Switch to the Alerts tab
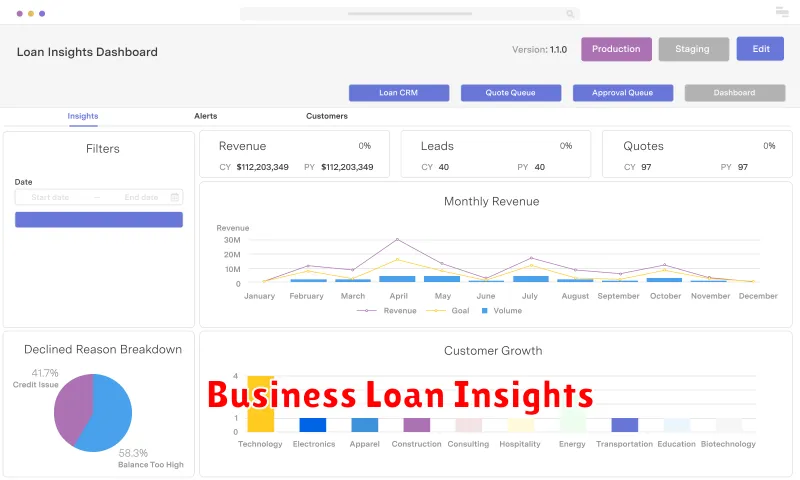The width and height of the screenshot is (800, 480). (x=206, y=116)
